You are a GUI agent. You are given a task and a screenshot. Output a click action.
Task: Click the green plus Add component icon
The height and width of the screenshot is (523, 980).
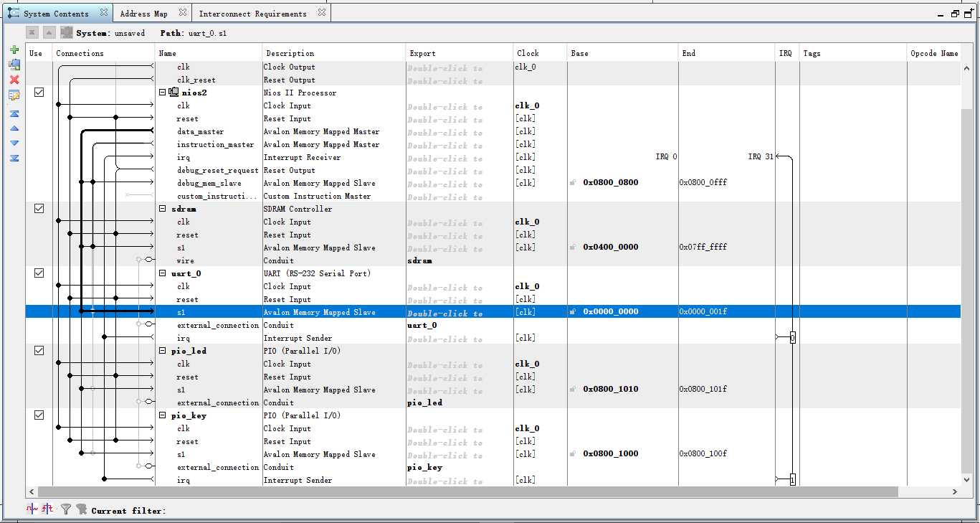tap(14, 50)
